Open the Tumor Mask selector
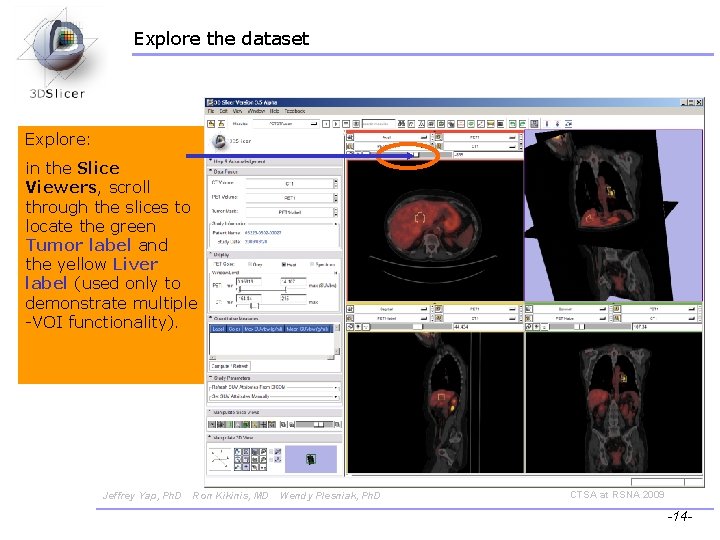This screenshot has height=540, width=720. tap(292, 212)
